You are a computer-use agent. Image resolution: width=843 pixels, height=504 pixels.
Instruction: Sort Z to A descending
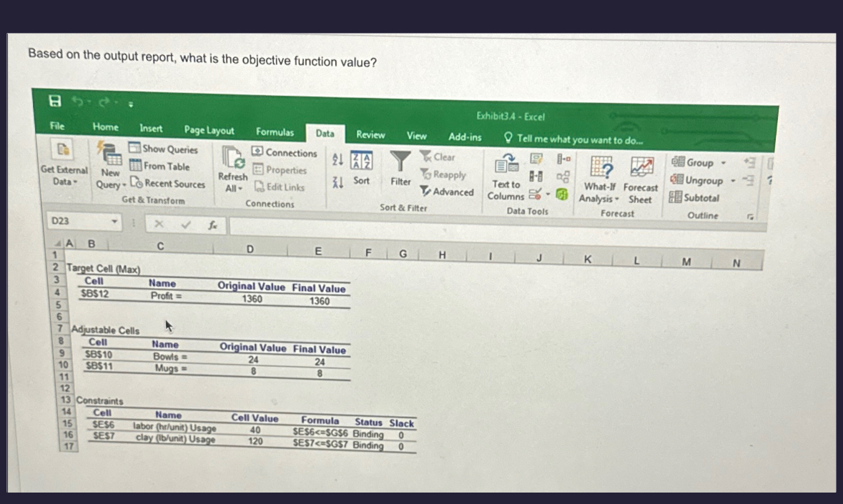(337, 183)
